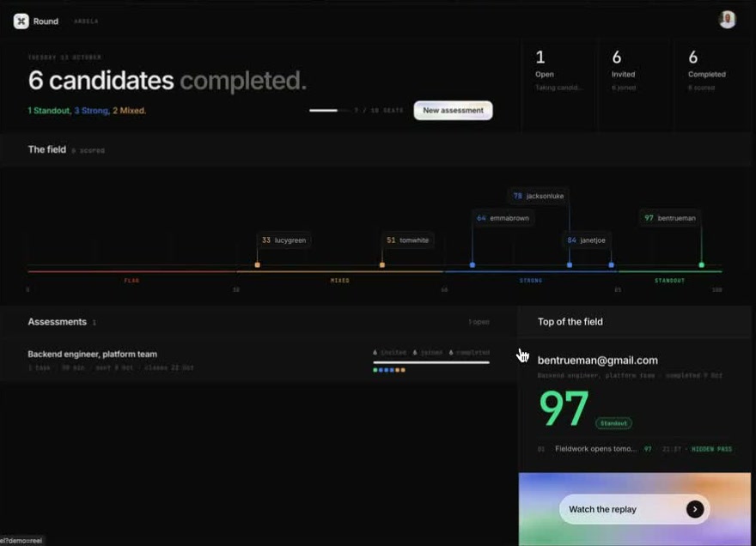Select the jacksonluke 78 score label

(x=539, y=196)
